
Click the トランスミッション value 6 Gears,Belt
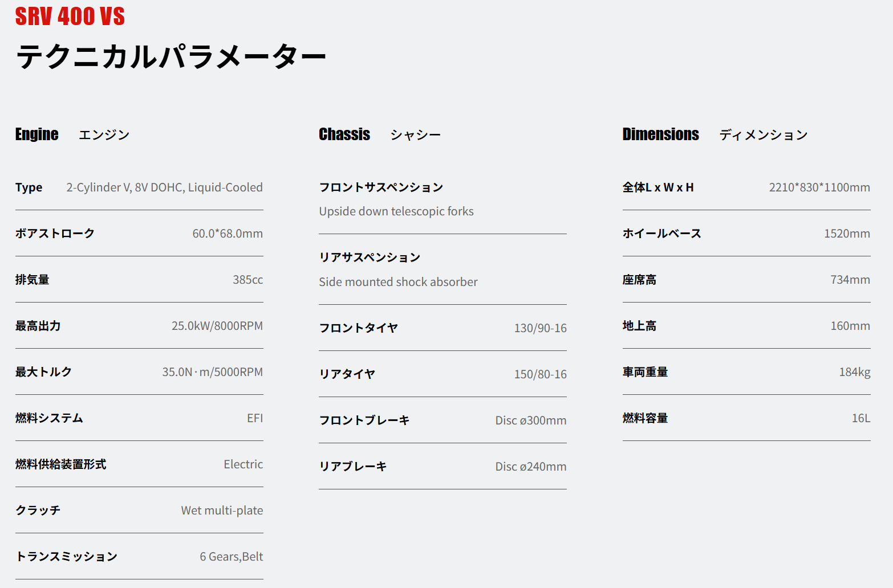[x=231, y=557]
